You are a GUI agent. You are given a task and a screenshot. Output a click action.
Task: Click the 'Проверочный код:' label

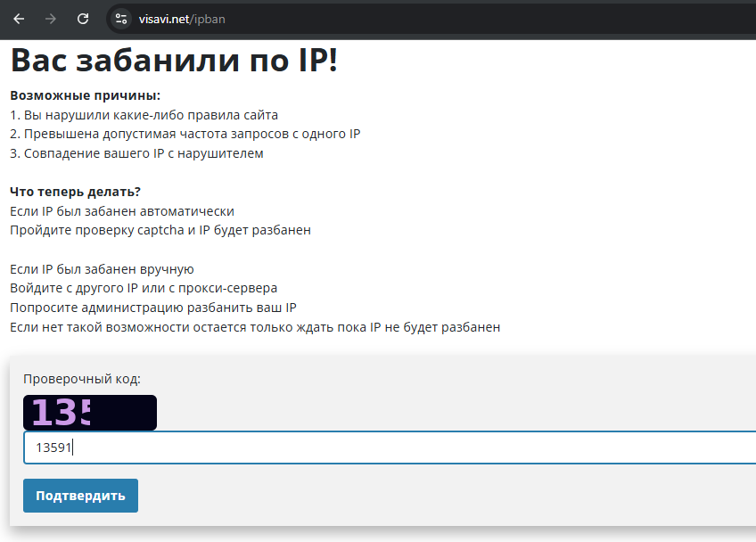(x=82, y=379)
